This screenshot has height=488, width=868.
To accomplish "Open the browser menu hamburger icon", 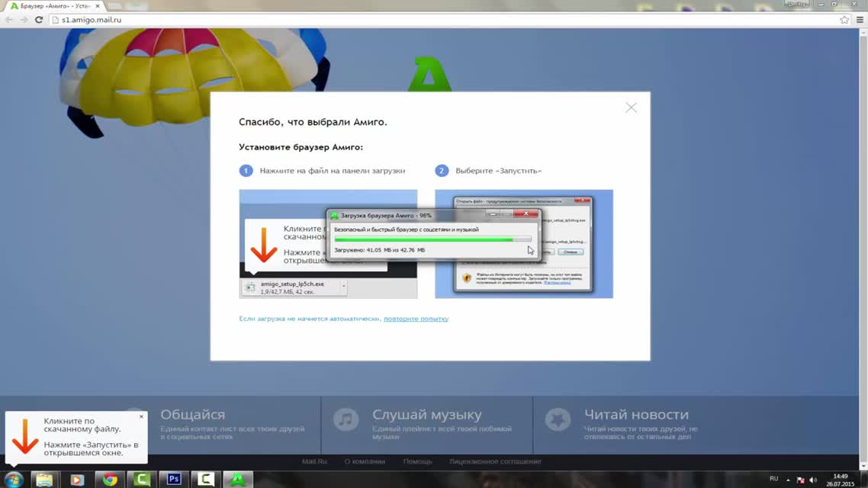I will tap(860, 20).
